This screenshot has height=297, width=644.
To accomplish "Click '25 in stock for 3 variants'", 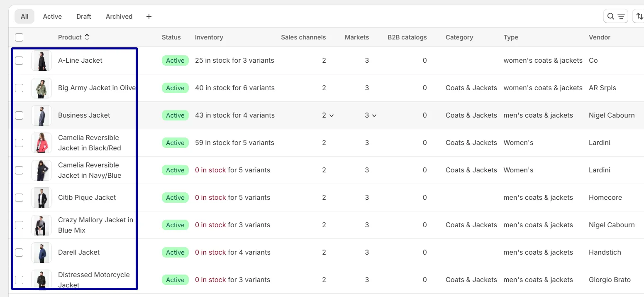I will pyautogui.click(x=234, y=61).
